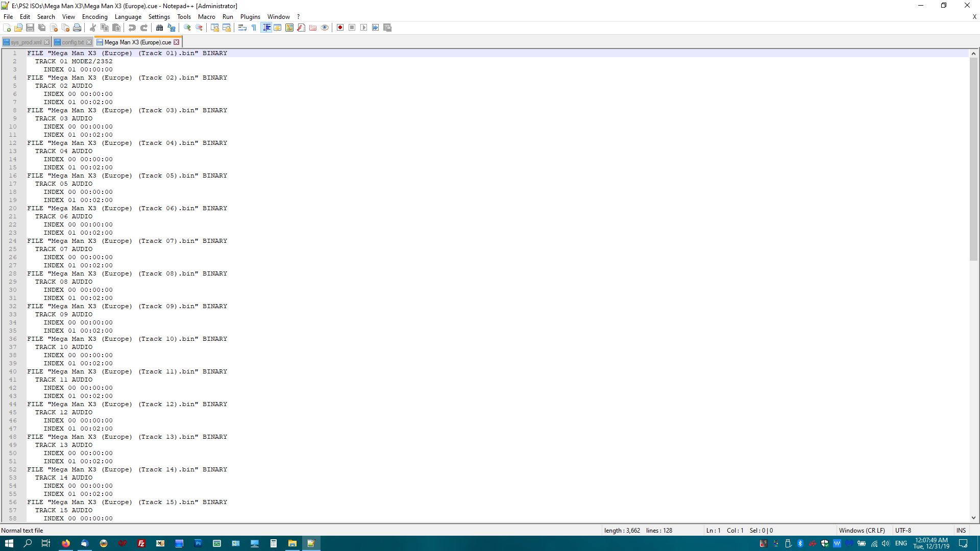The image size is (980, 551).
Task: Stop macro recording button
Action: 352,28
